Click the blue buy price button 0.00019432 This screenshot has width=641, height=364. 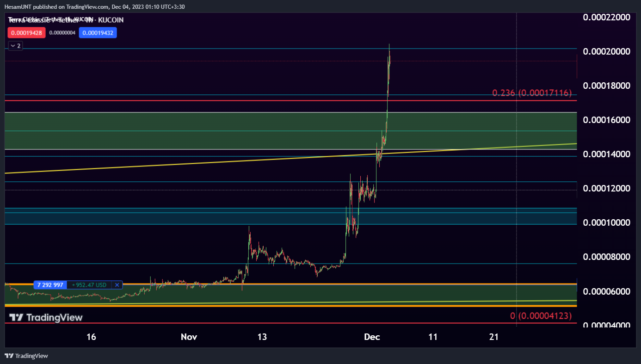[x=98, y=33]
